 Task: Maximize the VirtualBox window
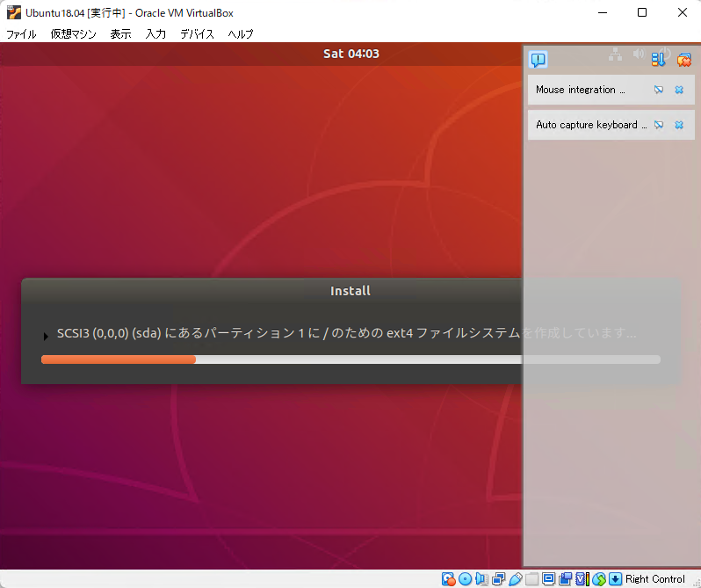pos(642,12)
